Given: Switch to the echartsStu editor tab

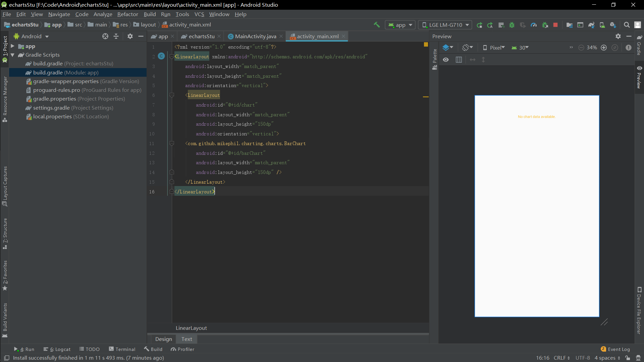Looking at the screenshot, I should [201, 36].
